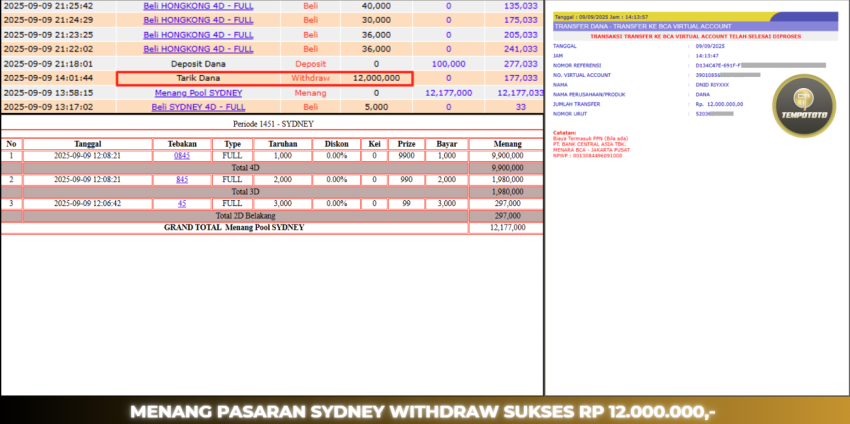
Task: Open the 21:22:02 Beli HONGKONG 4D - FULL link
Action: coord(198,49)
